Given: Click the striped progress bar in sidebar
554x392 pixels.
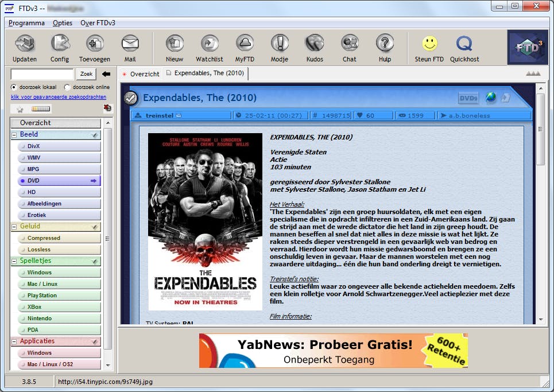Looking at the screenshot, I should click(x=41, y=109).
